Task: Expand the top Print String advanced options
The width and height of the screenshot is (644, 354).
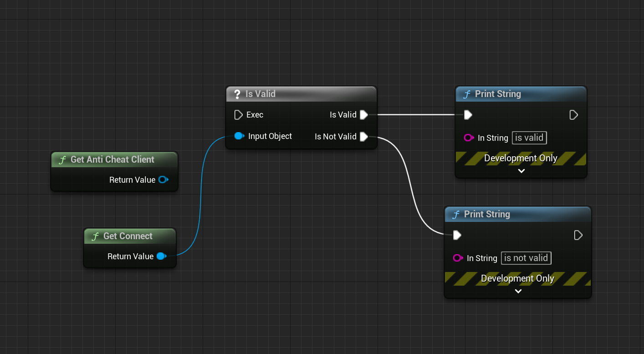Action: (521, 171)
